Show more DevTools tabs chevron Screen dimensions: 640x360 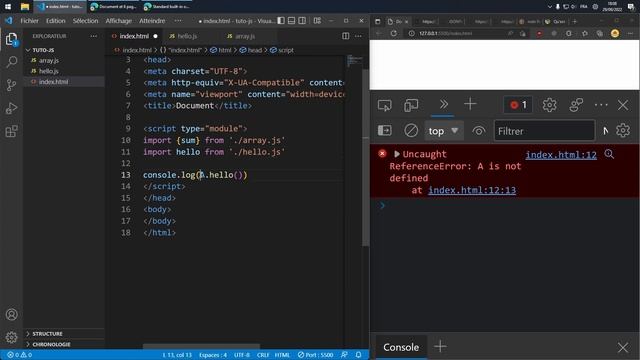(x=443, y=104)
